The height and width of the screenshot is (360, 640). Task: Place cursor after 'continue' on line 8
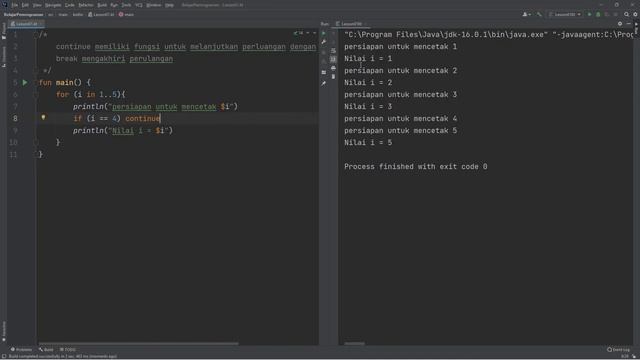click(160, 119)
